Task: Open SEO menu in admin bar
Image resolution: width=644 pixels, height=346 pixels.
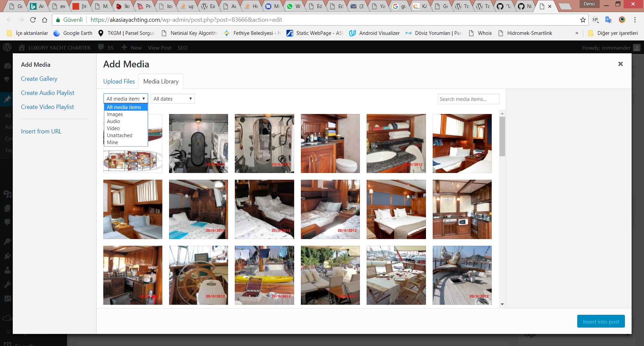Action: tap(182, 48)
